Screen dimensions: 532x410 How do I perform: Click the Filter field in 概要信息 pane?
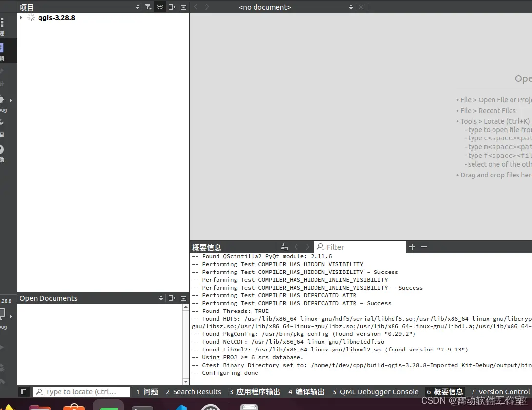pyautogui.click(x=360, y=247)
